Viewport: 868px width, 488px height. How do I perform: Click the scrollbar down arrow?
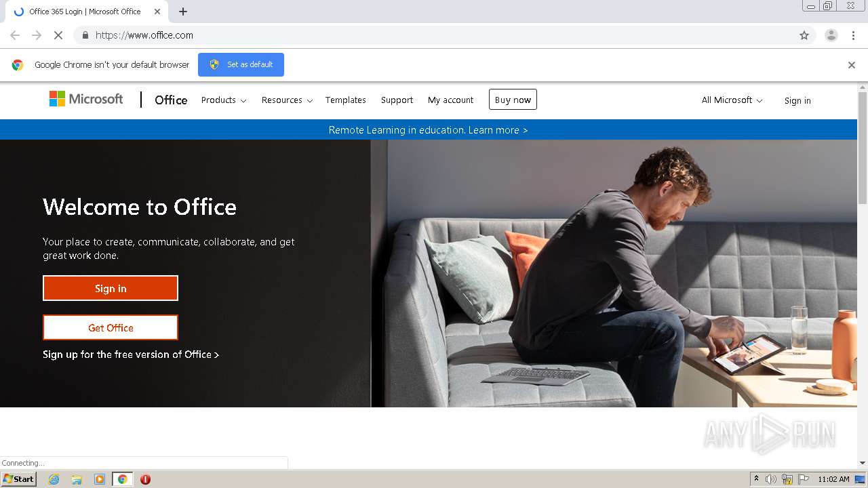pos(863,463)
